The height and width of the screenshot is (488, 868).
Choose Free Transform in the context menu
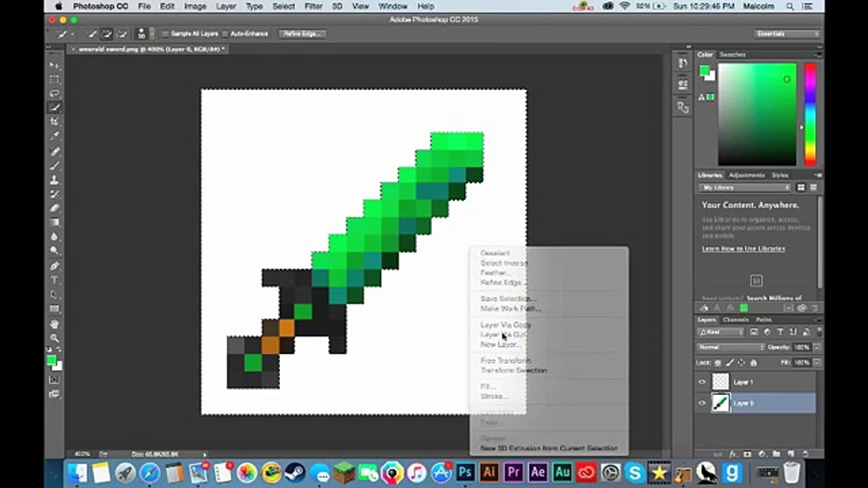pos(505,361)
